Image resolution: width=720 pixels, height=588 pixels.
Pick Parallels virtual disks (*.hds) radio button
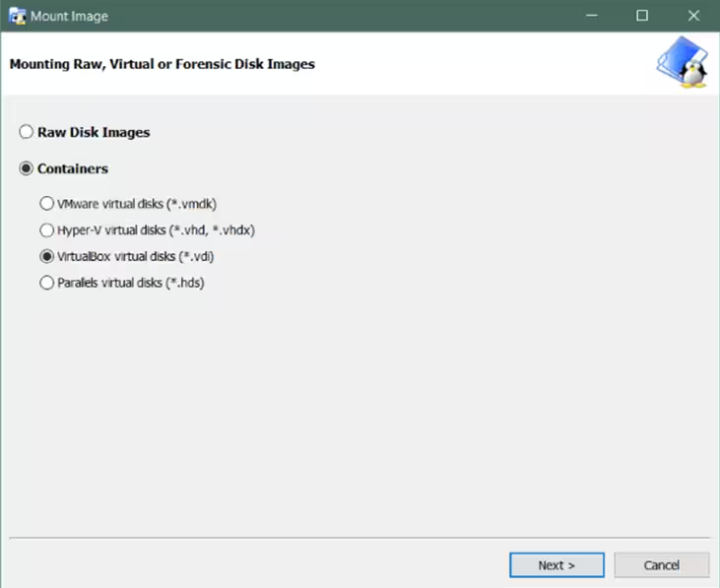coord(46,283)
